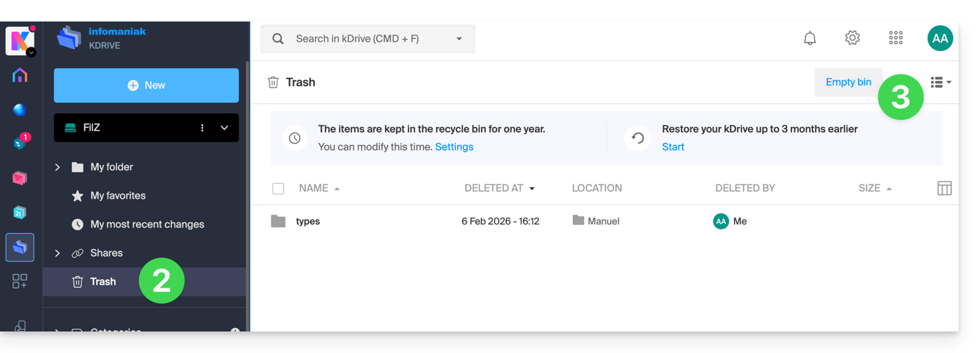Open the kDrive app icon in rail
The height and width of the screenshot is (353, 980).
20,248
